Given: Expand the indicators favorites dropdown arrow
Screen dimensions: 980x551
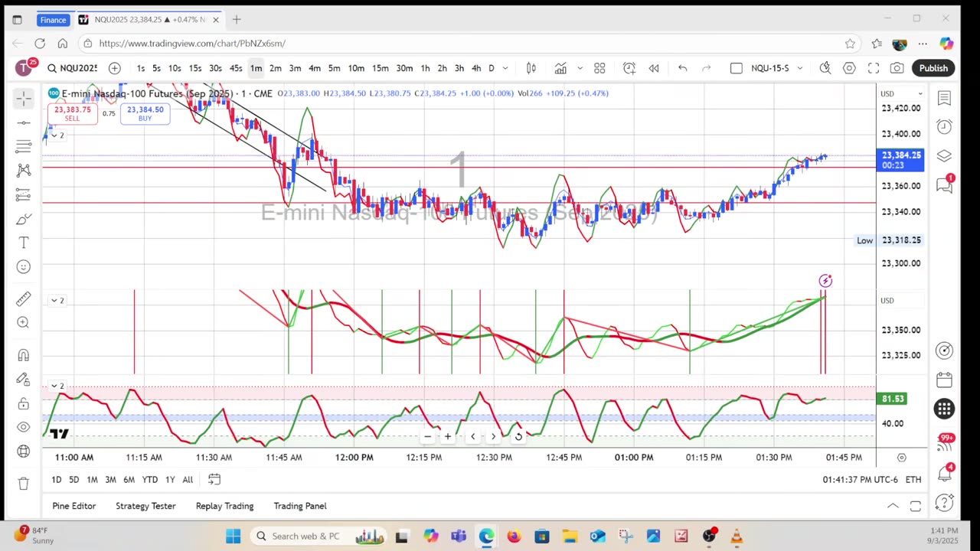Looking at the screenshot, I should 580,68.
